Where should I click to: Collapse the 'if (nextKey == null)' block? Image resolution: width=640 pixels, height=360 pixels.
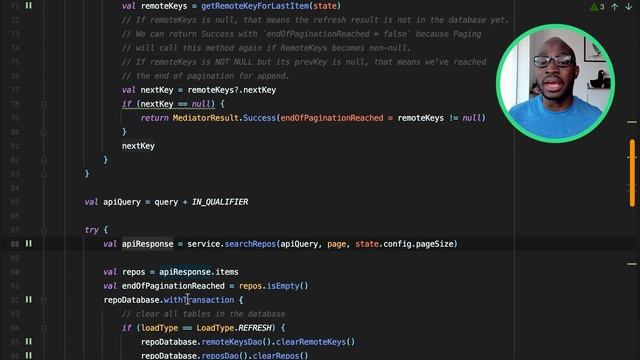pyautogui.click(x=44, y=104)
